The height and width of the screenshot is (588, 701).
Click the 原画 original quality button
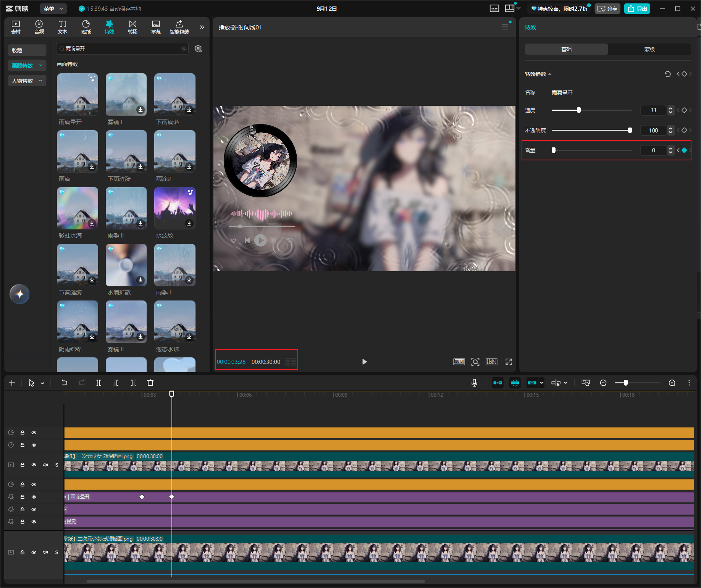459,362
